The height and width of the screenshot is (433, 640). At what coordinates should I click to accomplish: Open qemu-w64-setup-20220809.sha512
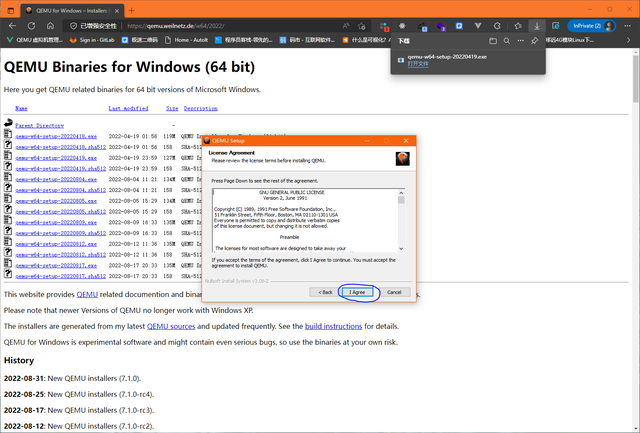[x=60, y=233]
